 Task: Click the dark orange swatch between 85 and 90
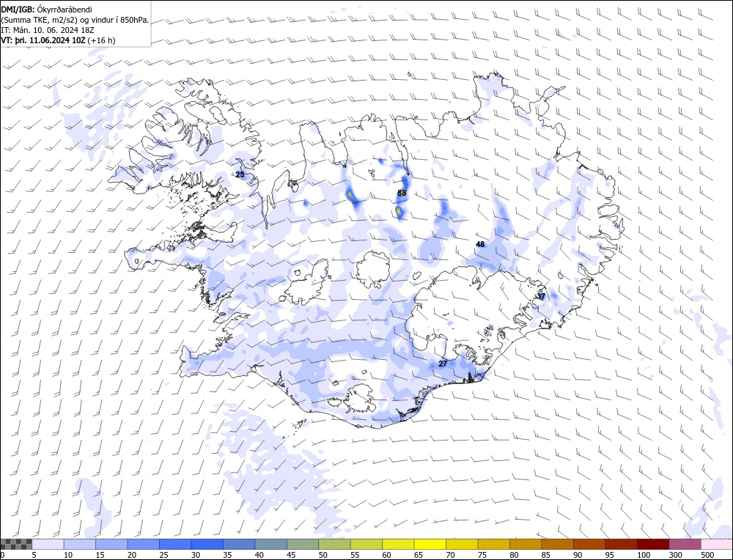(557, 544)
